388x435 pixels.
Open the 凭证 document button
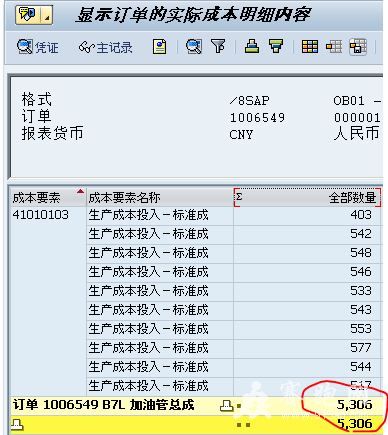pos(38,47)
